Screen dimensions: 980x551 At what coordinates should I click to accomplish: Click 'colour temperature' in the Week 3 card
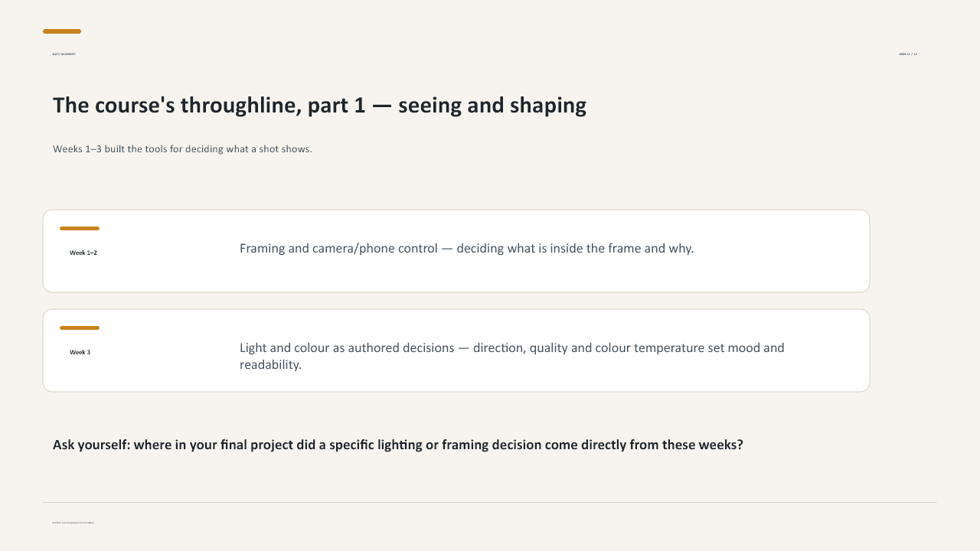[x=649, y=347]
